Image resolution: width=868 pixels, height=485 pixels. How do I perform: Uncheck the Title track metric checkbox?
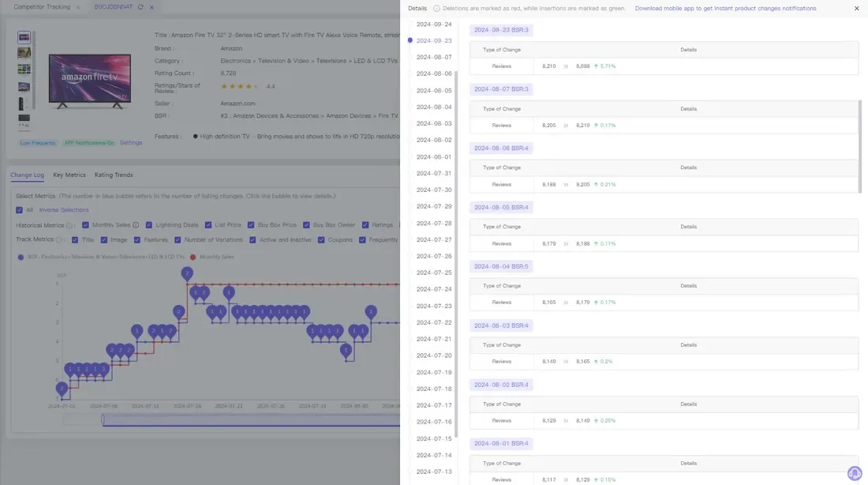[x=75, y=240]
